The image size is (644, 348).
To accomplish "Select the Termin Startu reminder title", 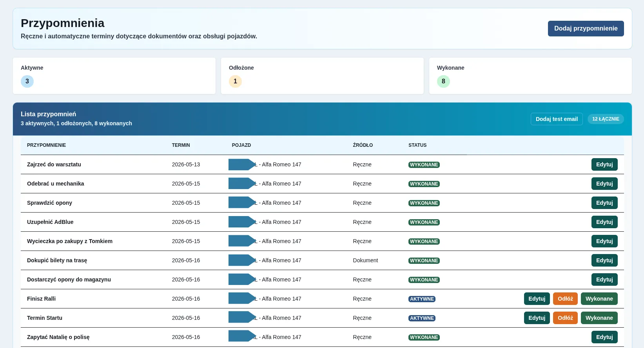I will click(45, 318).
